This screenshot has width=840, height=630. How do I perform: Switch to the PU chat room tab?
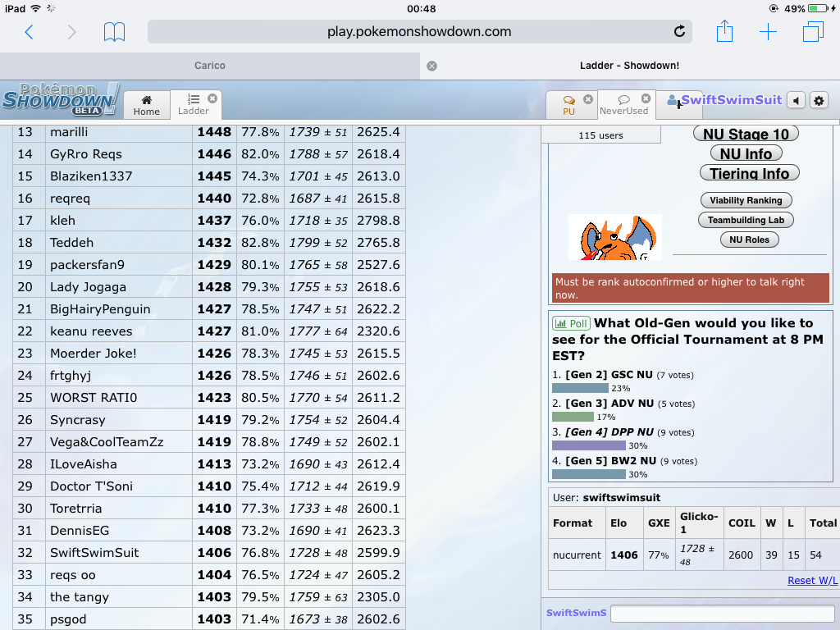pos(569,105)
